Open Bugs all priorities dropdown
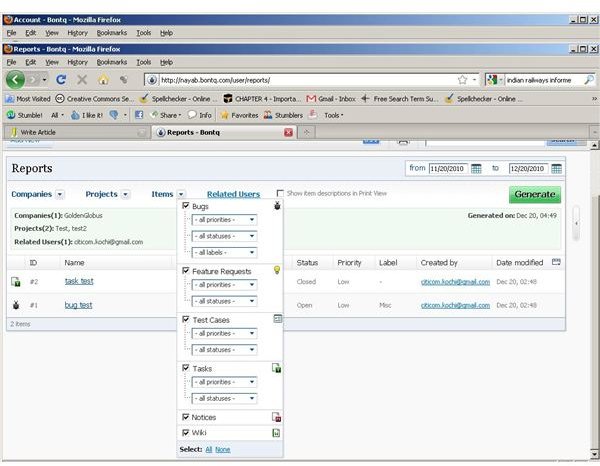The width and height of the screenshot is (600, 466). 224,220
